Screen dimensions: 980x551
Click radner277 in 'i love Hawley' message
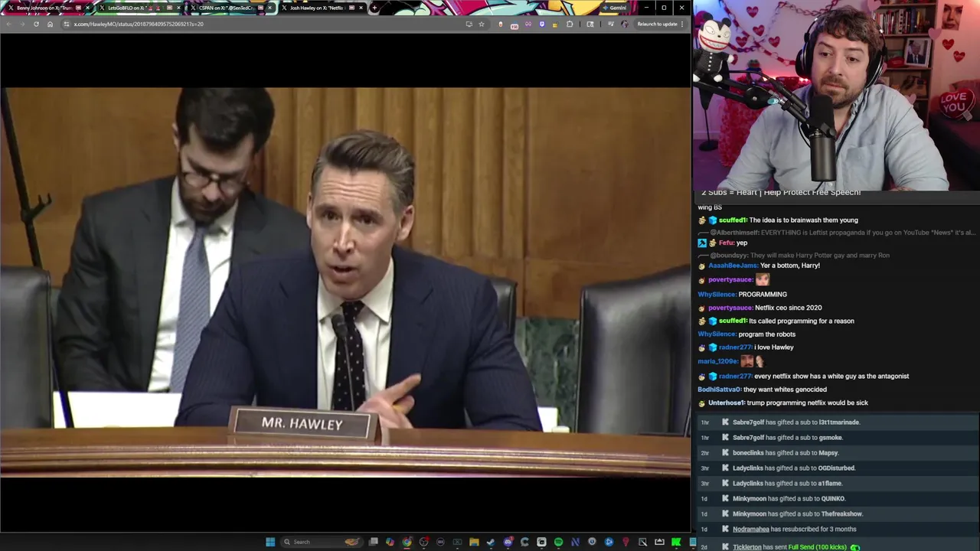(x=735, y=347)
